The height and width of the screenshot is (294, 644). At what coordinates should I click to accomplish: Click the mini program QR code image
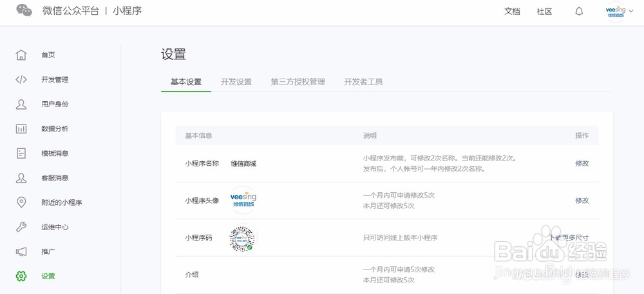coord(243,238)
